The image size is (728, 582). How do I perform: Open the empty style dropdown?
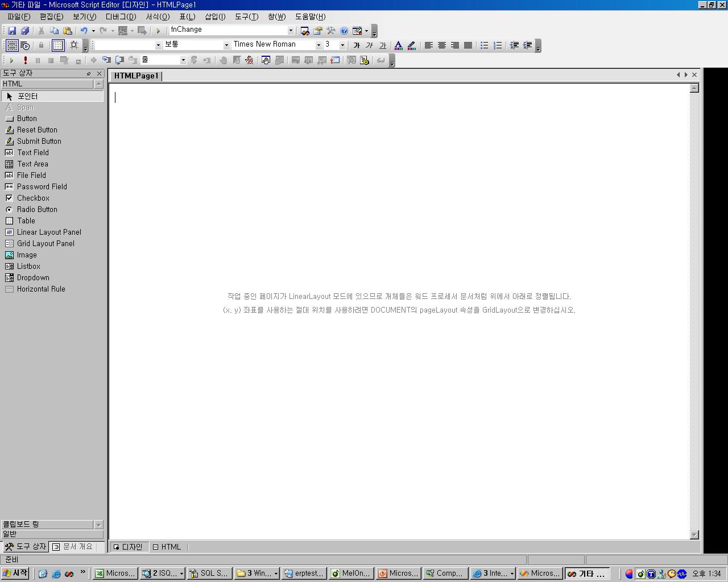[158, 45]
